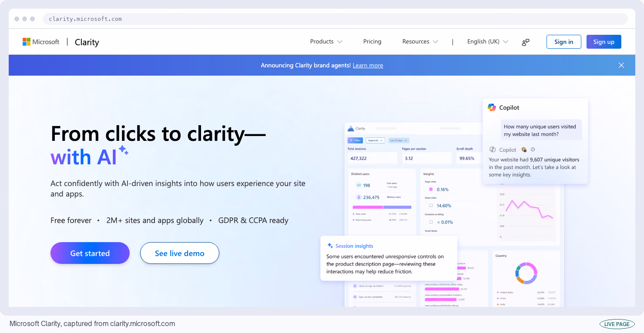
Task: Click the Scroll depth value 99.65%
Action: tap(467, 158)
